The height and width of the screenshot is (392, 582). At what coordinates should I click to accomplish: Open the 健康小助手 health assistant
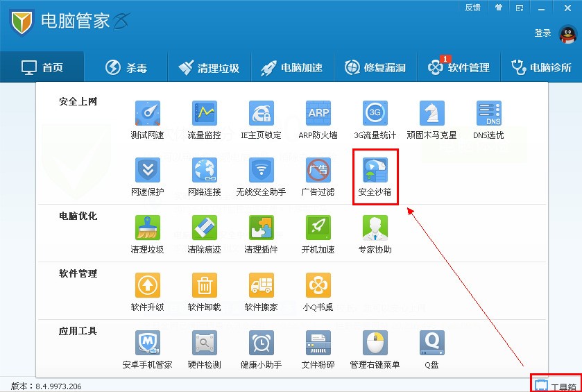point(261,350)
